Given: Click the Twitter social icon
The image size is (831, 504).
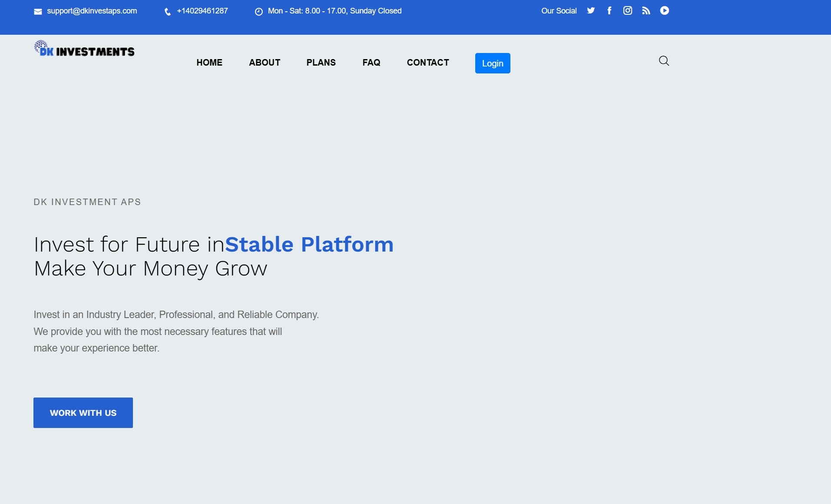Looking at the screenshot, I should click(591, 11).
